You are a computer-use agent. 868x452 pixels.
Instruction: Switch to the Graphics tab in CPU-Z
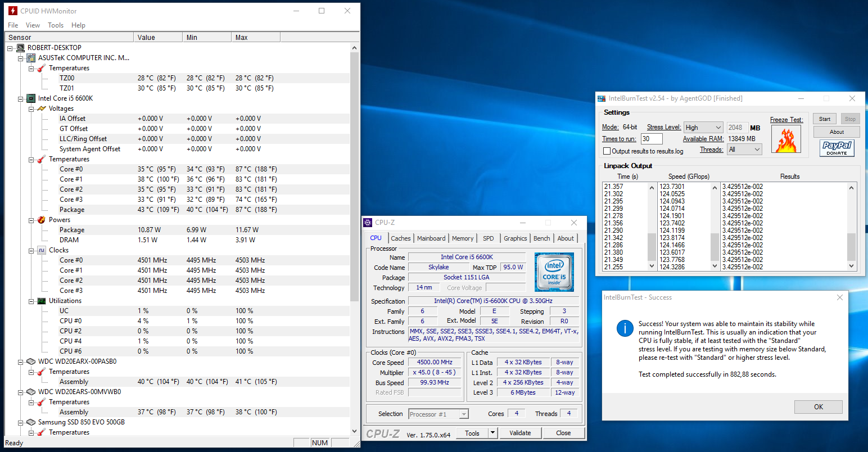click(x=516, y=238)
